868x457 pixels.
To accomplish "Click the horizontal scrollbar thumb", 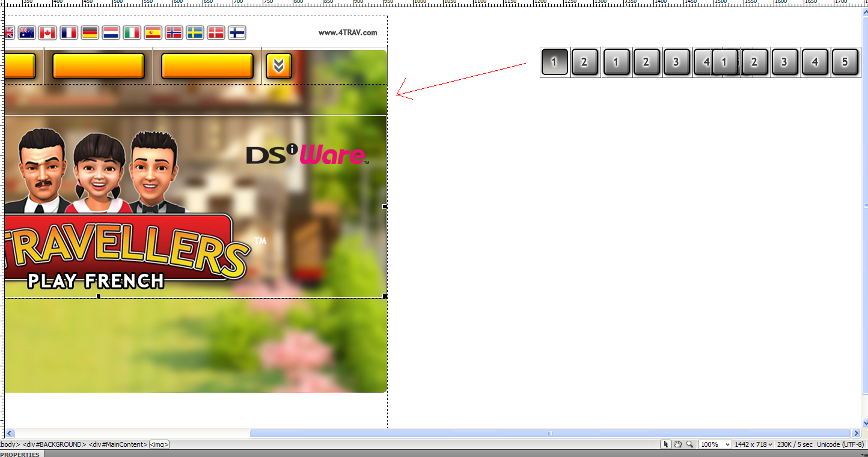I will pos(550,433).
